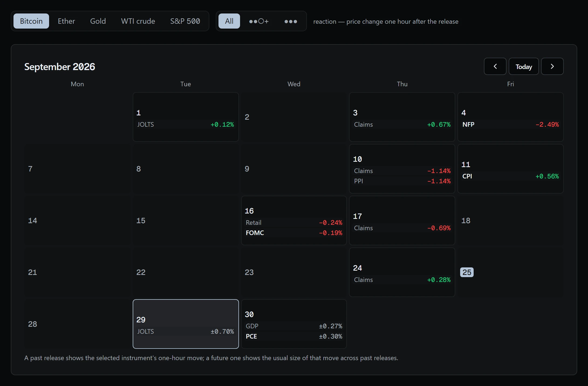The image size is (588, 386).
Task: Switch to the Gold instrument
Action: 98,21
